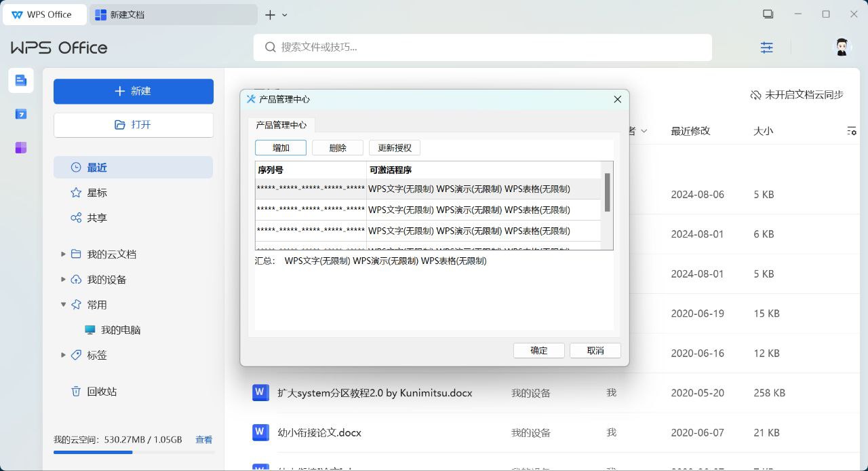This screenshot has height=471, width=868.
Task: Click the cloud storage usage progress bar
Action: tap(134, 452)
